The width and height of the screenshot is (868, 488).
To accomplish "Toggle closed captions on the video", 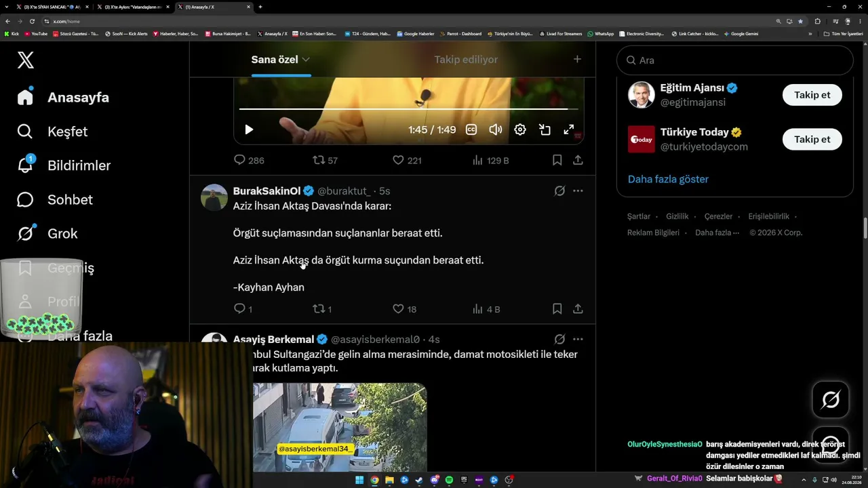I will pyautogui.click(x=471, y=129).
